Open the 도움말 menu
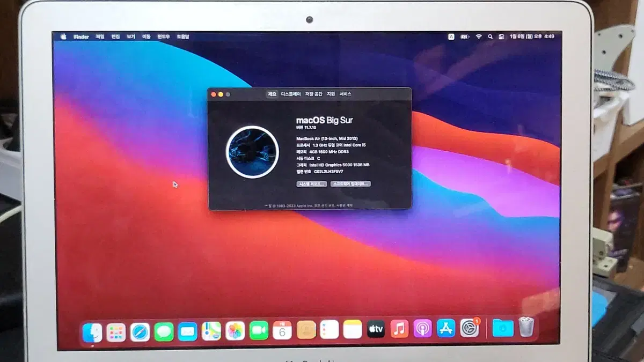644x362 pixels. [x=183, y=37]
